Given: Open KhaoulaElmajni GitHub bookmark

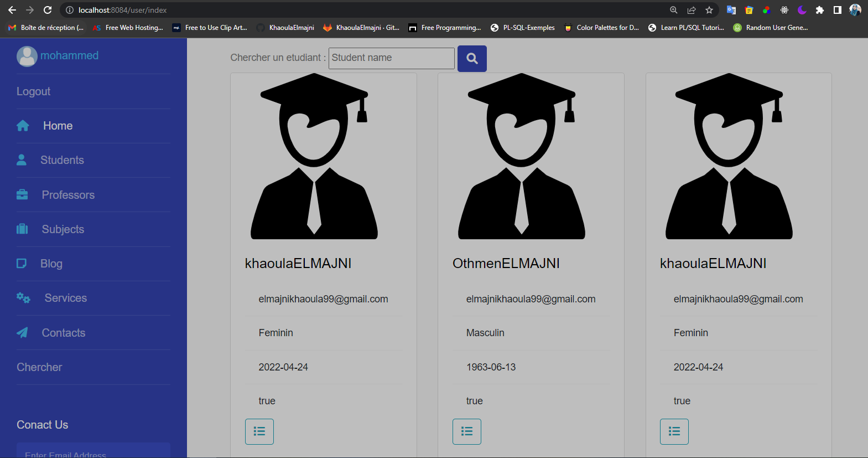Looking at the screenshot, I should point(285,28).
